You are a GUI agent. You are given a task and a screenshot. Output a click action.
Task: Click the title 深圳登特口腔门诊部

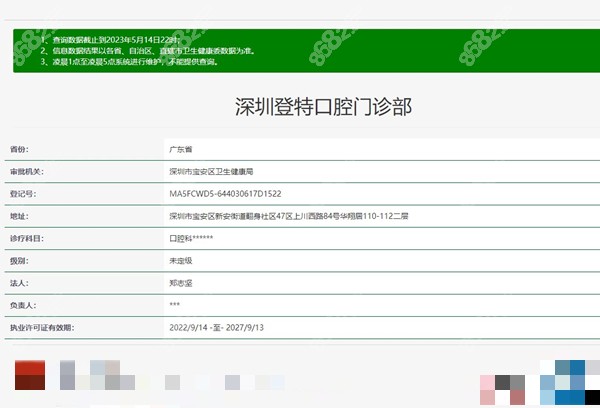tap(323, 107)
